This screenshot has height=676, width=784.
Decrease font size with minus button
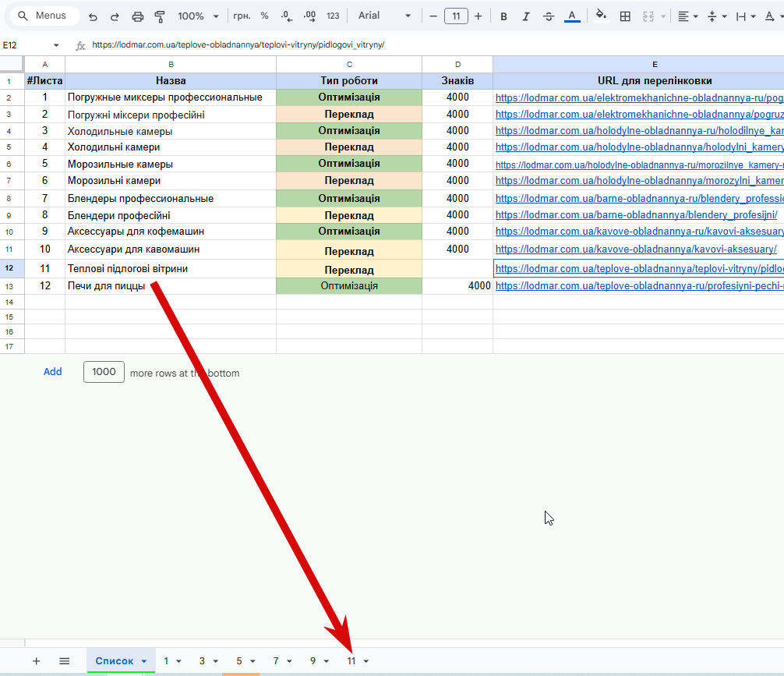(x=433, y=16)
